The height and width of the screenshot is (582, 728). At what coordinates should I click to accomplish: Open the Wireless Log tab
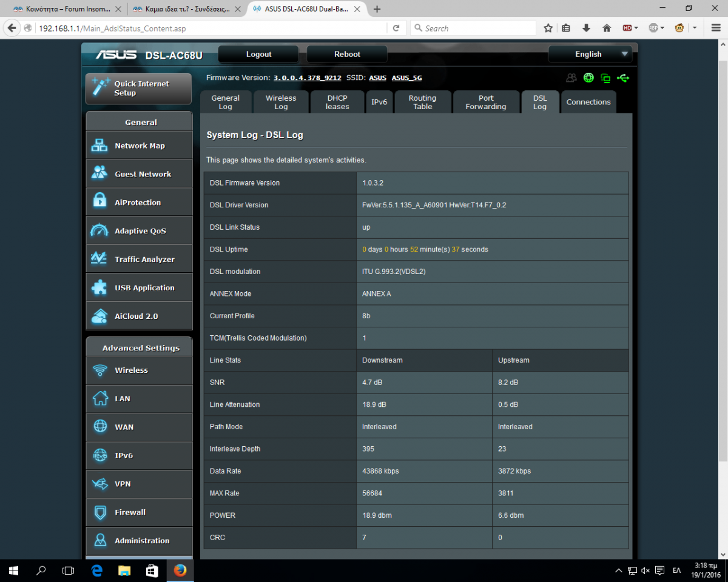[281, 102]
